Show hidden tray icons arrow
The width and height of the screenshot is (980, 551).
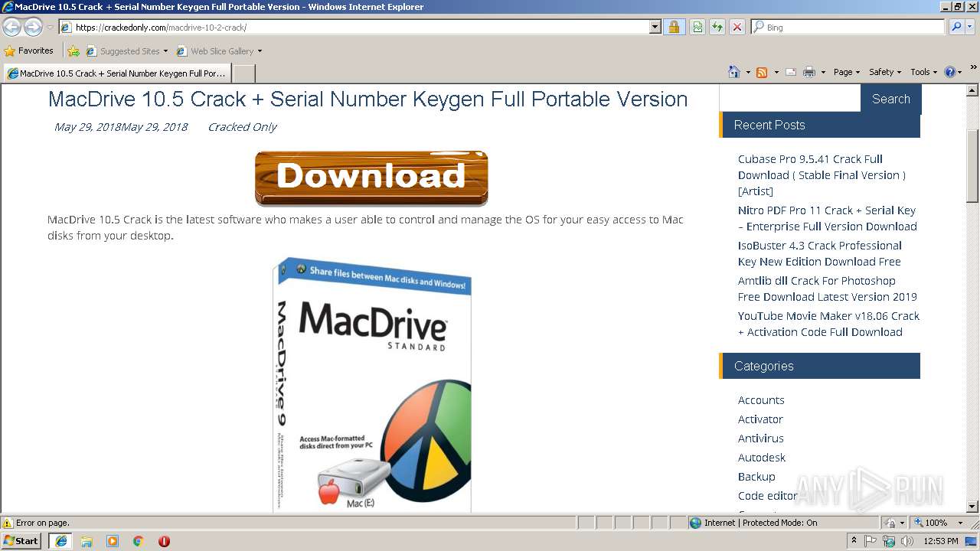pos(854,541)
